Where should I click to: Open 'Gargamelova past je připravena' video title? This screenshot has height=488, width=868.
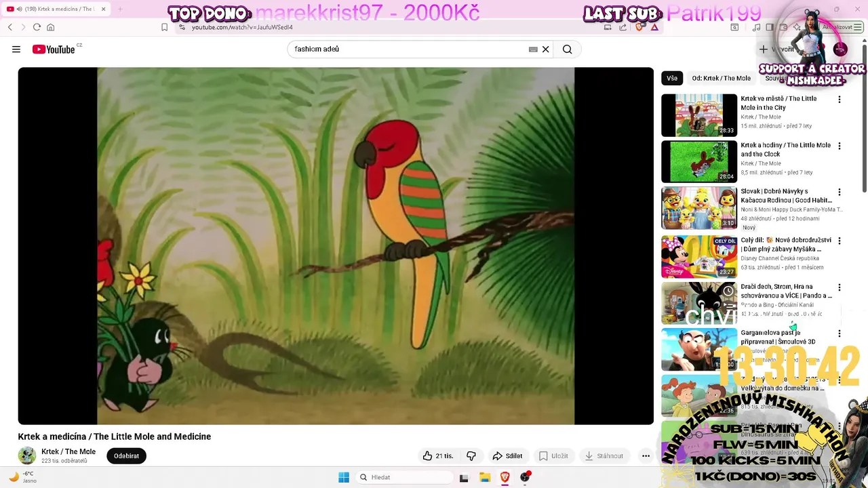[778, 338]
